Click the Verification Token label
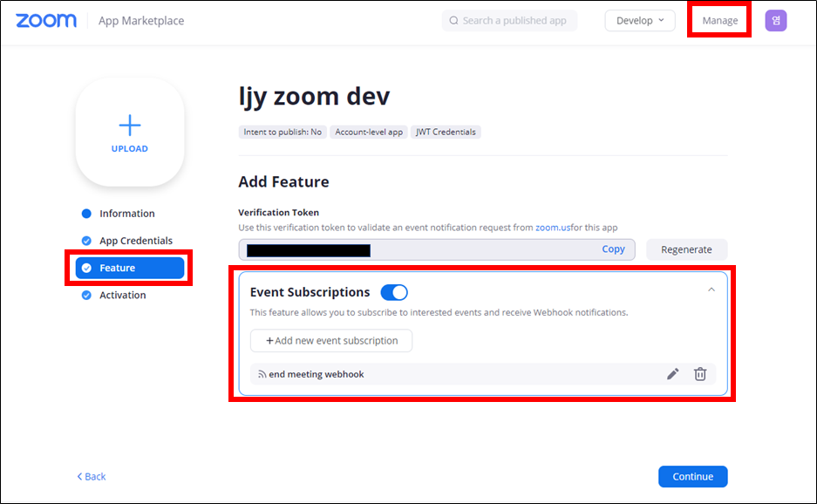817x504 pixels. point(279,212)
